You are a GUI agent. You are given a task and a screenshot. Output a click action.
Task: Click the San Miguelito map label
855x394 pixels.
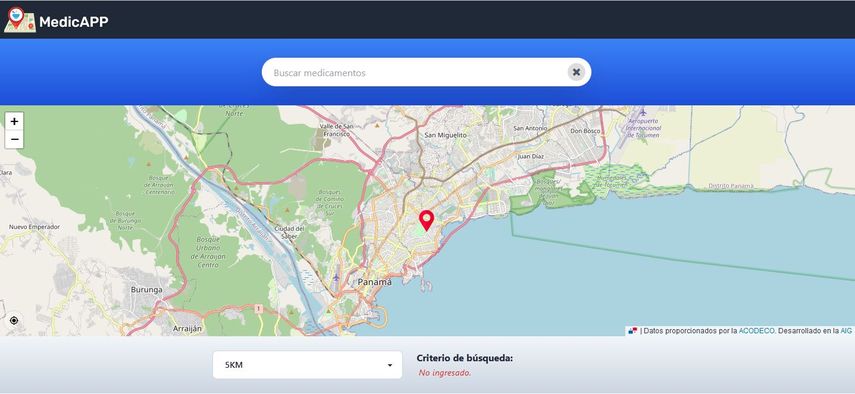point(445,135)
